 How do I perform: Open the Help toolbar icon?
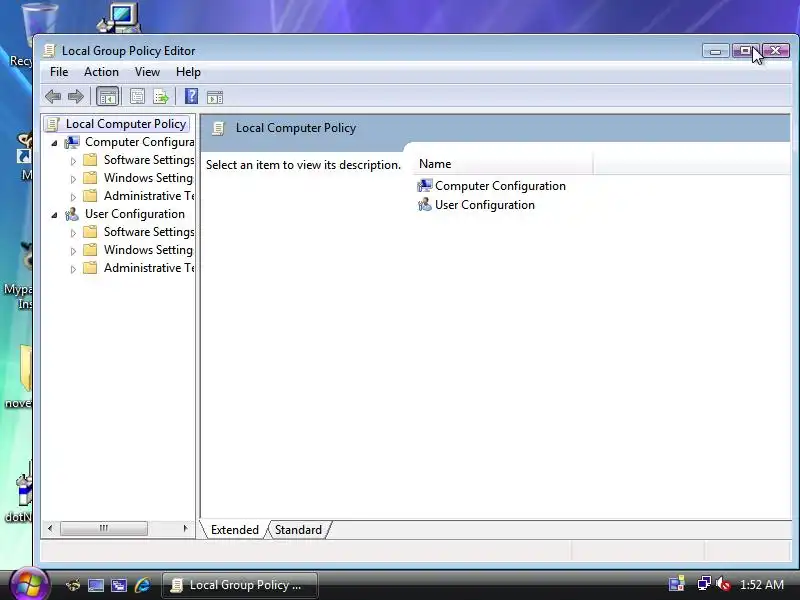tap(191, 96)
